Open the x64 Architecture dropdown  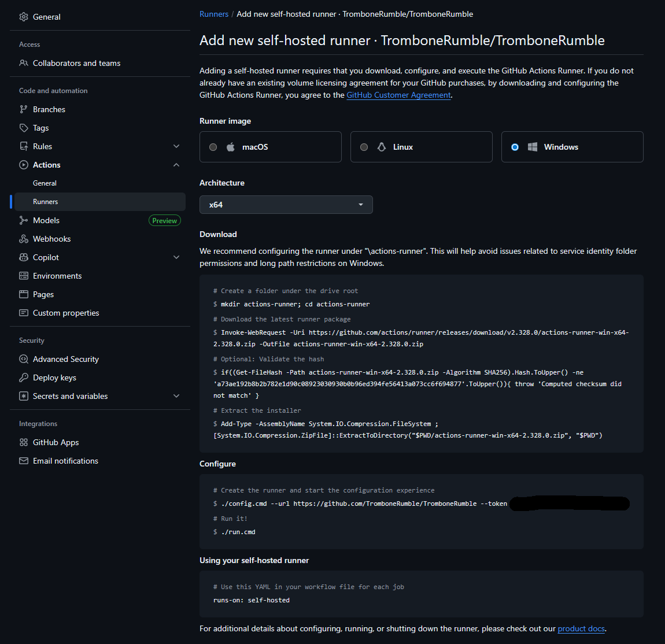pyautogui.click(x=286, y=205)
